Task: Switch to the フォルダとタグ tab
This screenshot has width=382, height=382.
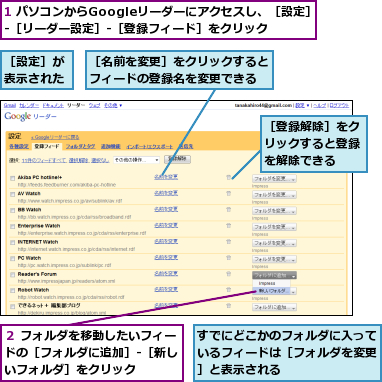Action: (x=80, y=146)
